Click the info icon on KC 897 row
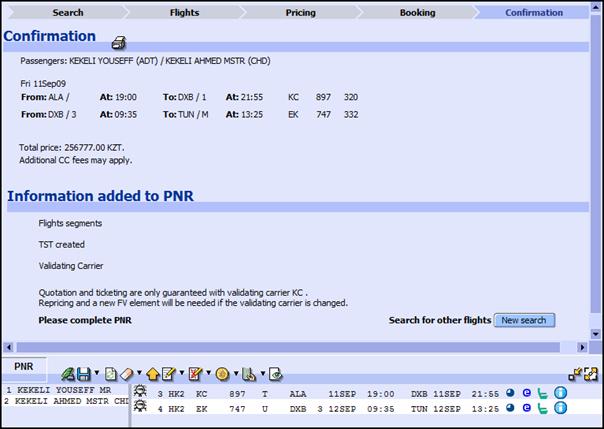Viewport: 604px width, 429px height. [560, 393]
